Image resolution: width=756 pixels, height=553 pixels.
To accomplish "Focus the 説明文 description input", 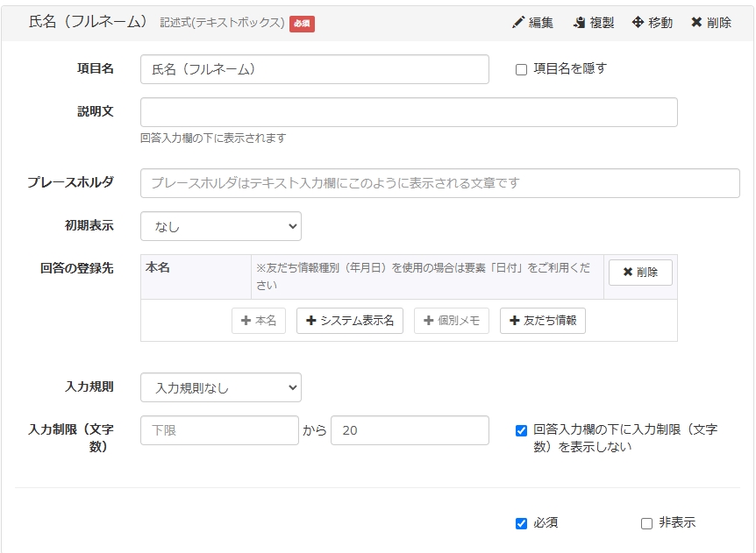I will pos(409,112).
